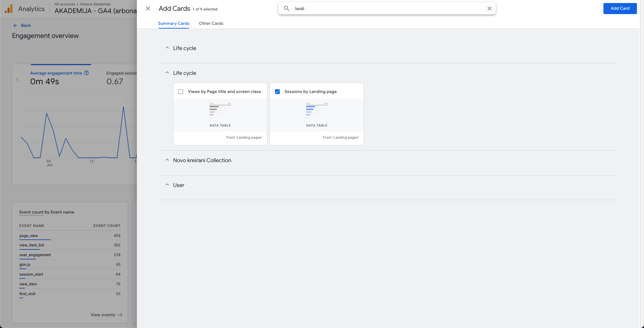Click the Back arrow icon

pos(15,26)
